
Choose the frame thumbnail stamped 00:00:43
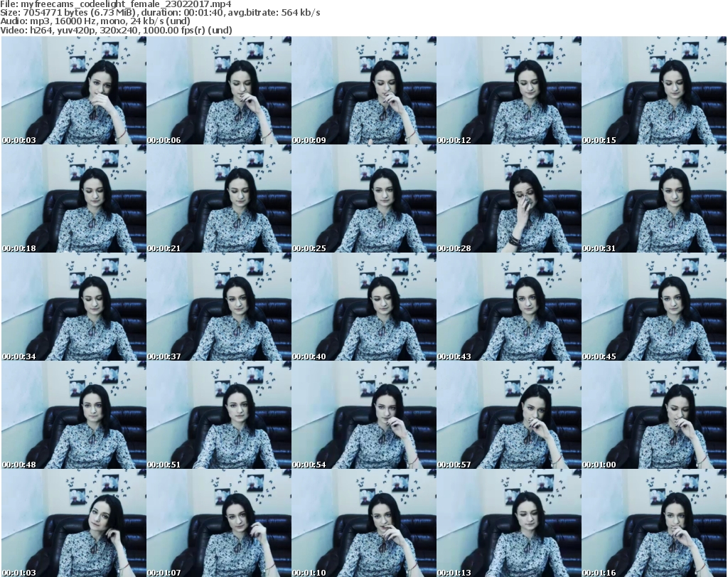click(509, 307)
